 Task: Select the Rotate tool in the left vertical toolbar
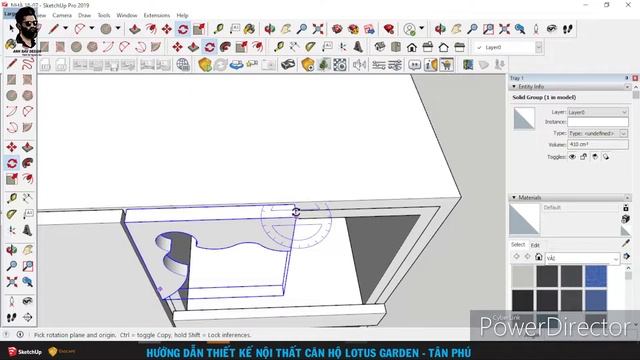click(x=12, y=163)
